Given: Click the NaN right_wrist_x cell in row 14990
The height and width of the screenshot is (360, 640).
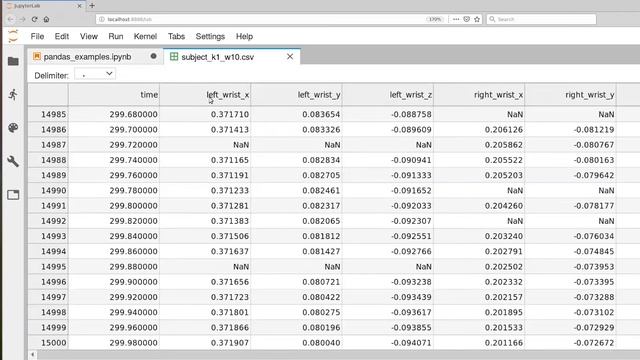Looking at the screenshot, I should click(480, 191).
